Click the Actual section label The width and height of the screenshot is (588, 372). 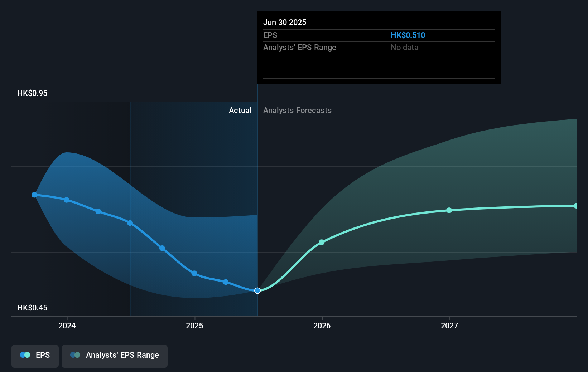[240, 111]
